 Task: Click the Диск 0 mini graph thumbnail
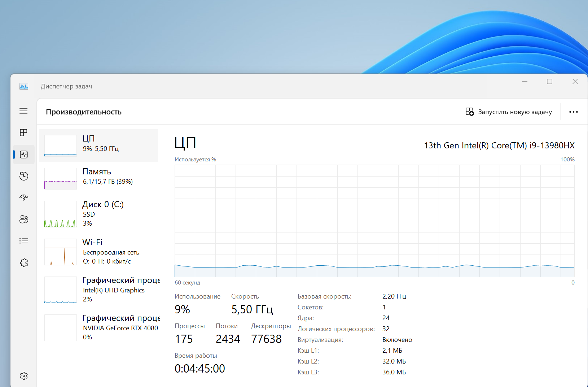pyautogui.click(x=61, y=214)
